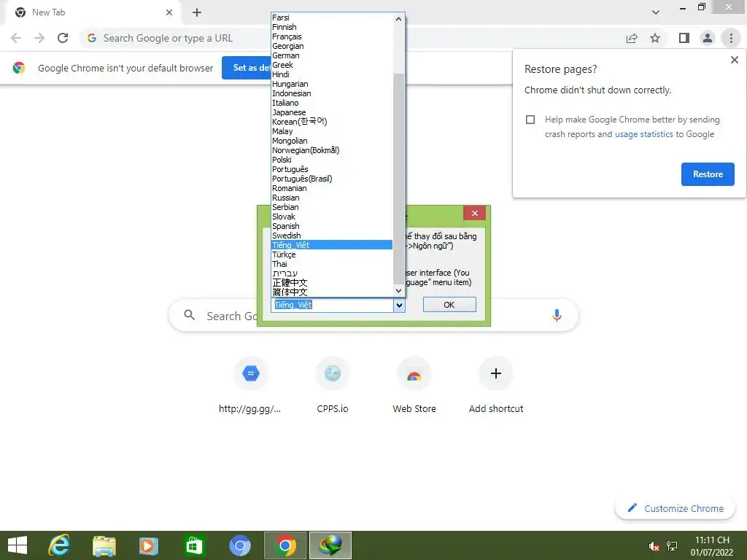Screen dimensions: 747x560
Task: Restore previously open pages
Action: coord(708,174)
